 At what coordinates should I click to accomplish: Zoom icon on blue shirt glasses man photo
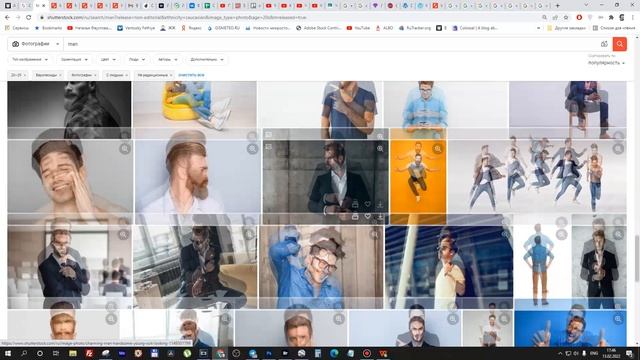(374, 235)
